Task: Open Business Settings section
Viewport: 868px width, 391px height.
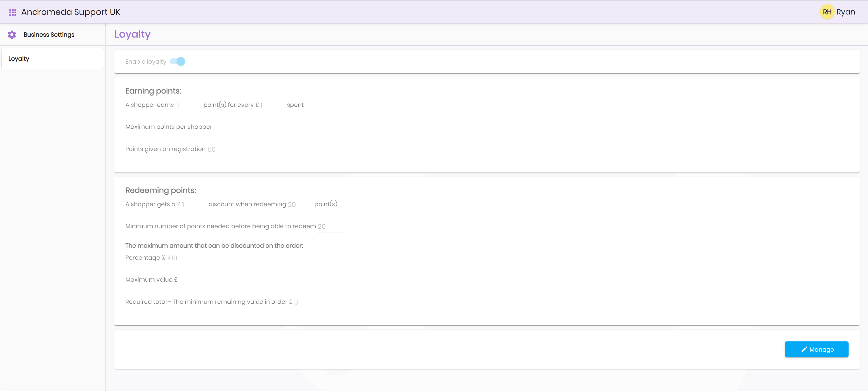Action: point(49,35)
